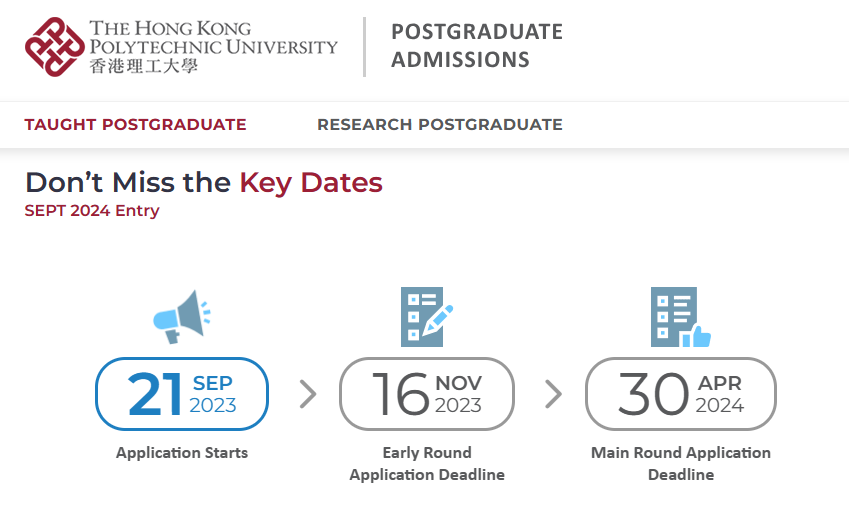Click the red Key Dates heading words
The width and height of the screenshot is (849, 512).
pos(310,183)
